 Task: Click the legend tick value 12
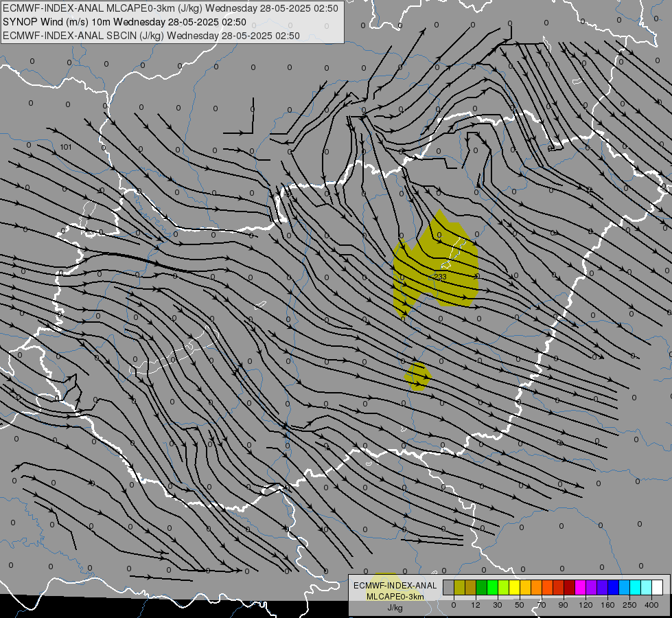click(x=476, y=605)
